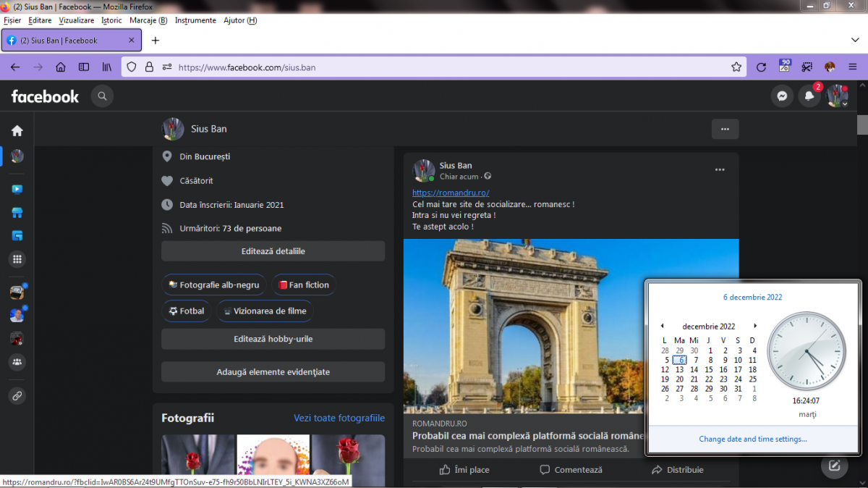Select 15 in the December calendar
868x488 pixels.
(x=709, y=370)
